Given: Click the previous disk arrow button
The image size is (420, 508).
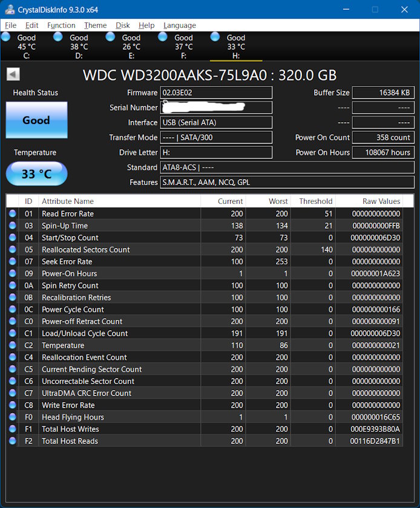Looking at the screenshot, I should click(x=13, y=74).
